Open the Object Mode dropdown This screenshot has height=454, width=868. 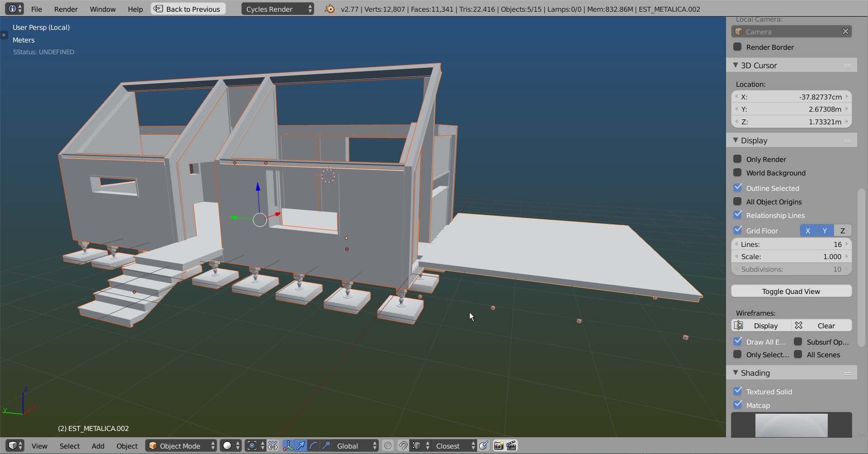[181, 445]
